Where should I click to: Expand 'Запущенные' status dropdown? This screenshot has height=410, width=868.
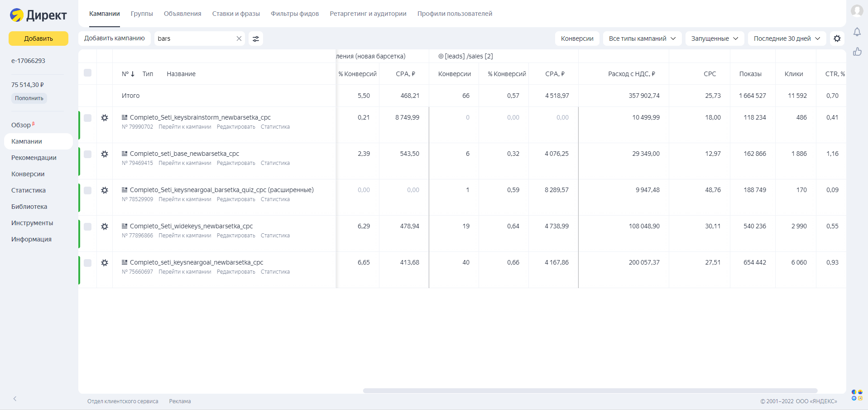715,39
